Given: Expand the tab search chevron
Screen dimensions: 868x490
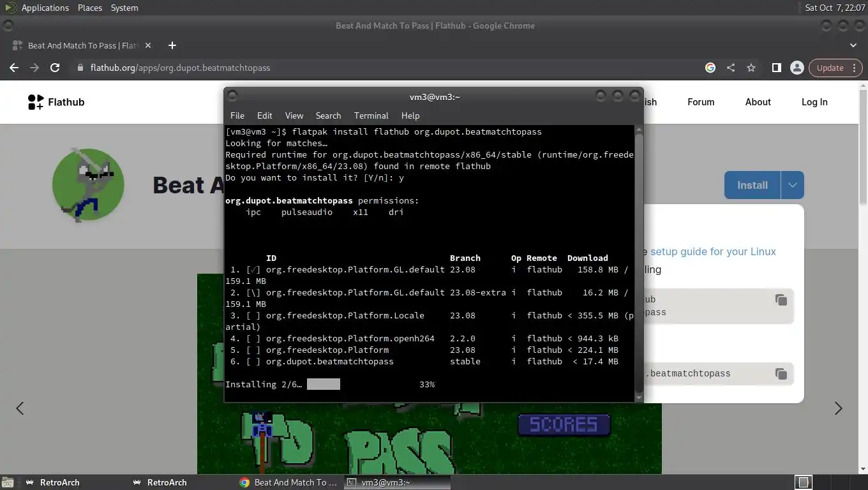Looking at the screenshot, I should click(853, 45).
